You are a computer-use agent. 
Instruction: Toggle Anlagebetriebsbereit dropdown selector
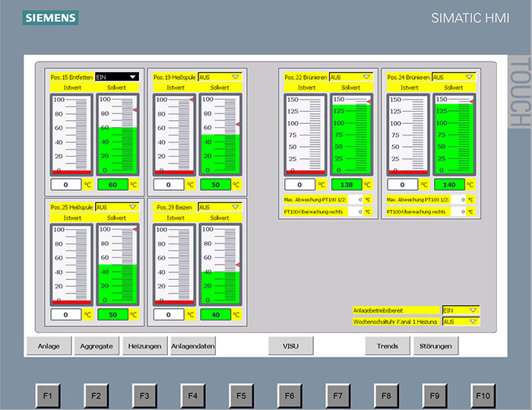(x=461, y=310)
